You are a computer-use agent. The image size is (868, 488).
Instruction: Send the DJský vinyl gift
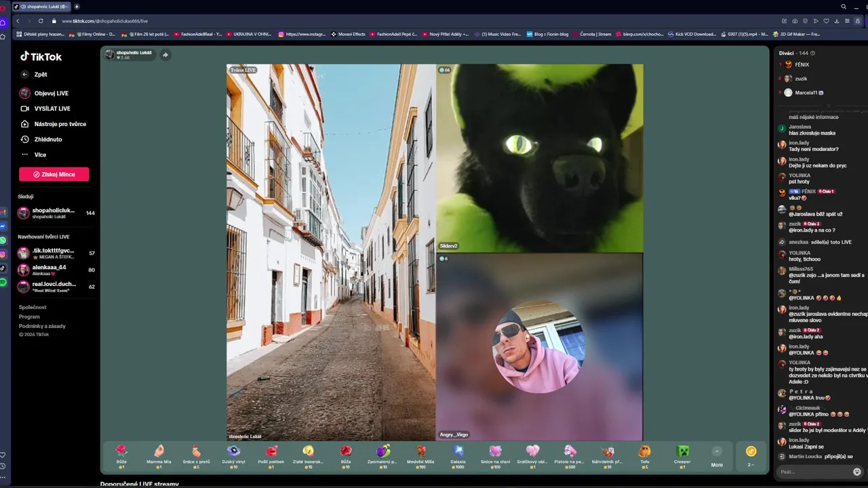(x=234, y=457)
